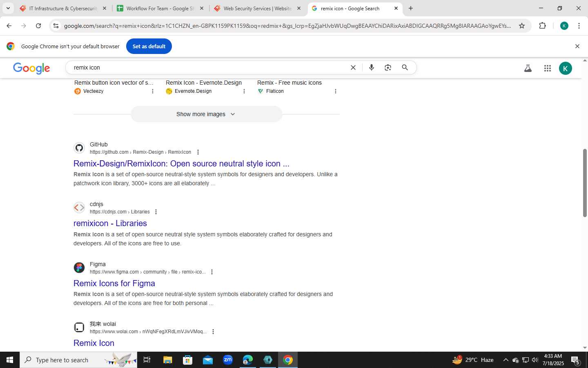Click the volume icon in system tray
The width and height of the screenshot is (588, 368).
coord(535,360)
